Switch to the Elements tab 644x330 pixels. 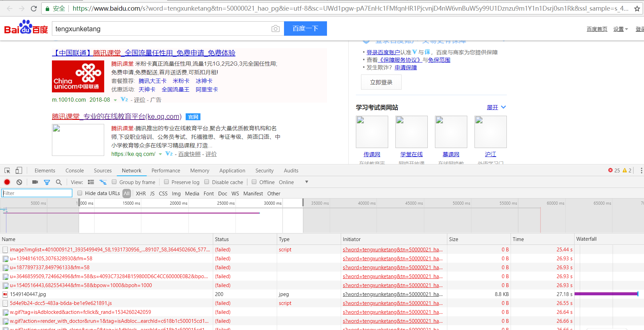pos(45,171)
